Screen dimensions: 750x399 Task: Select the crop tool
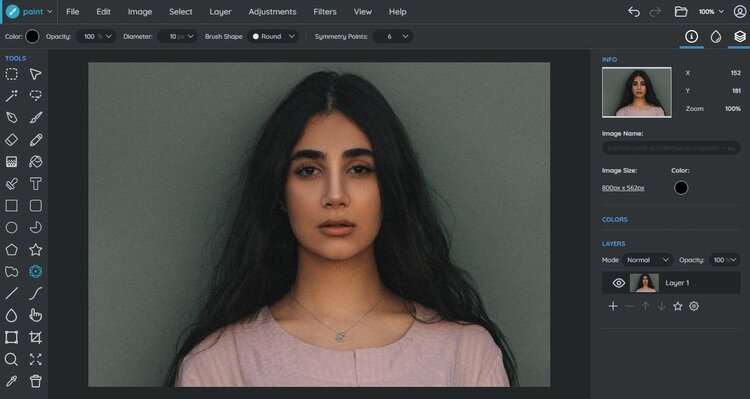pos(35,337)
